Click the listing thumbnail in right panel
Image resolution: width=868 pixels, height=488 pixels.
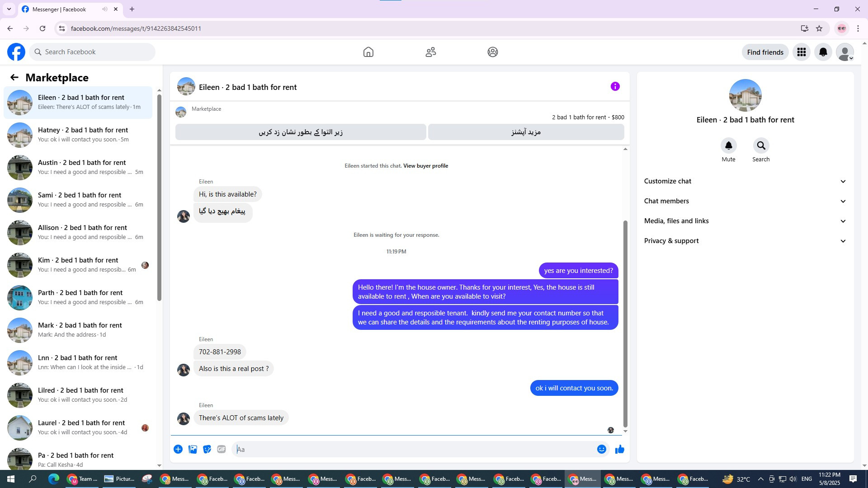[745, 95]
